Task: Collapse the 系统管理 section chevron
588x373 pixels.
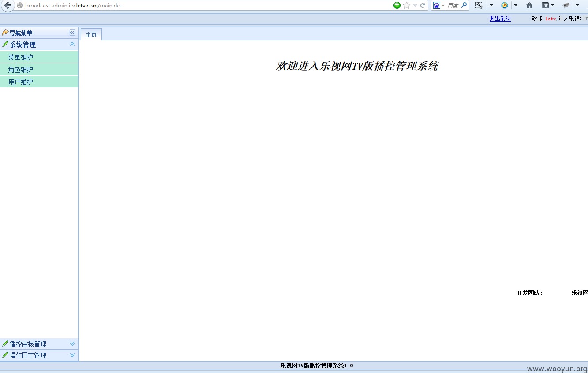Action: pyautogui.click(x=72, y=44)
